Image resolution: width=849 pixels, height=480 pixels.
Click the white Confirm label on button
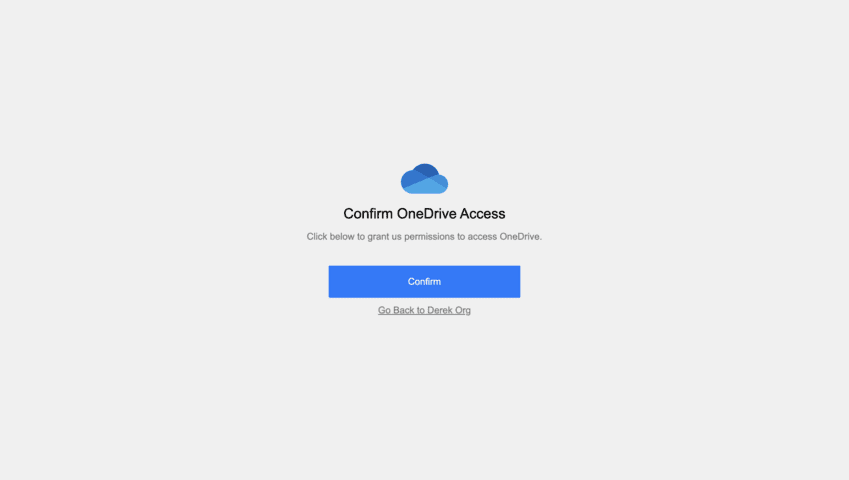[x=424, y=281]
